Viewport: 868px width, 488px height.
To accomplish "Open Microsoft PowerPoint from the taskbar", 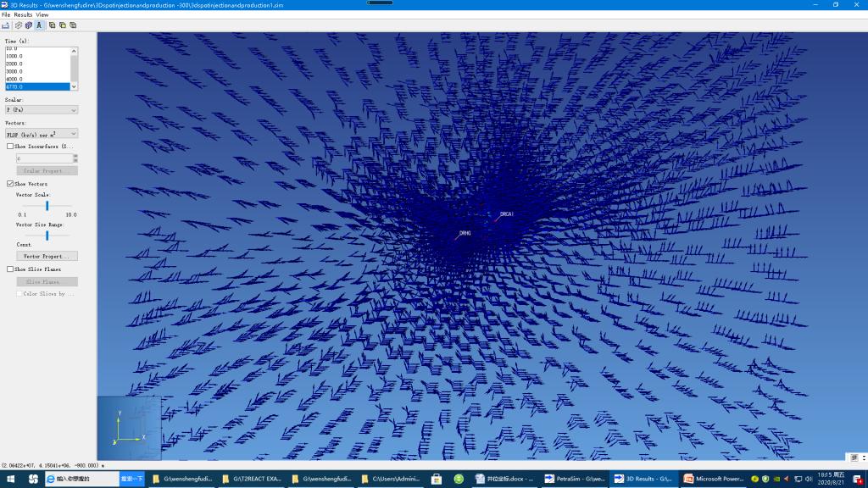I will click(714, 479).
